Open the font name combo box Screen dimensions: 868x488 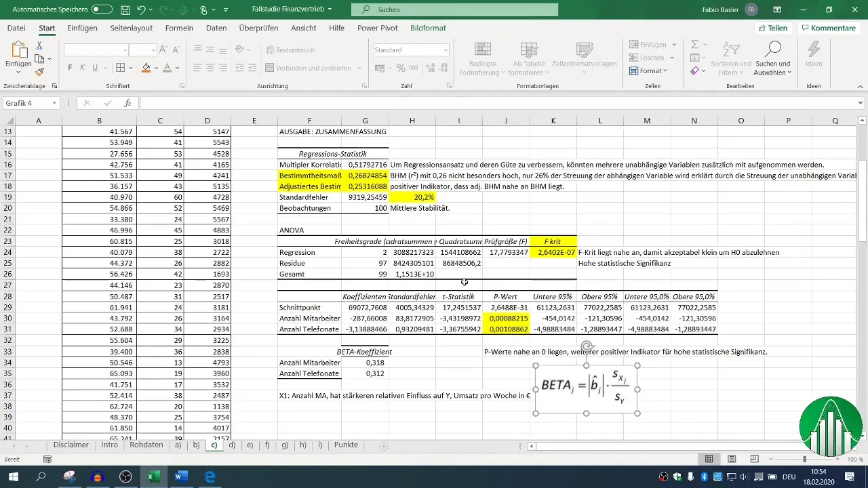96,50
